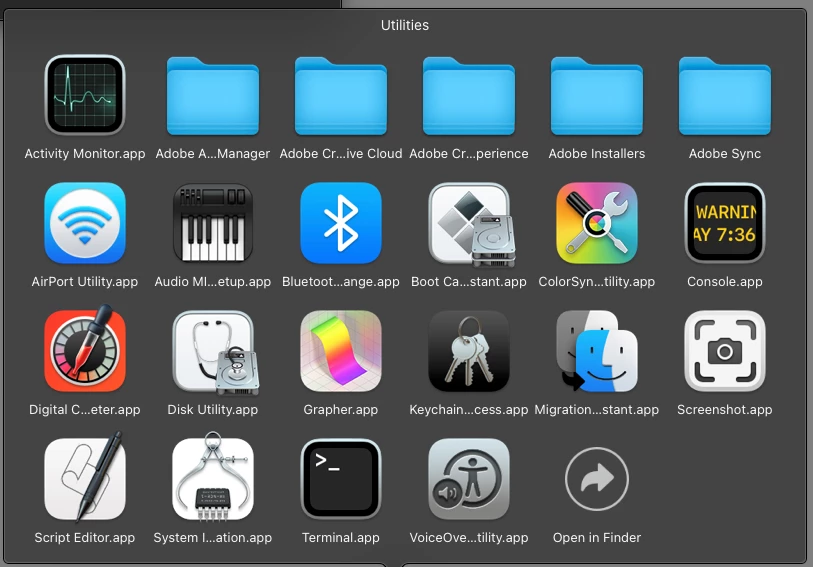Open the Adobe Sync folder
Image resolution: width=813 pixels, height=567 pixels.
tap(725, 96)
